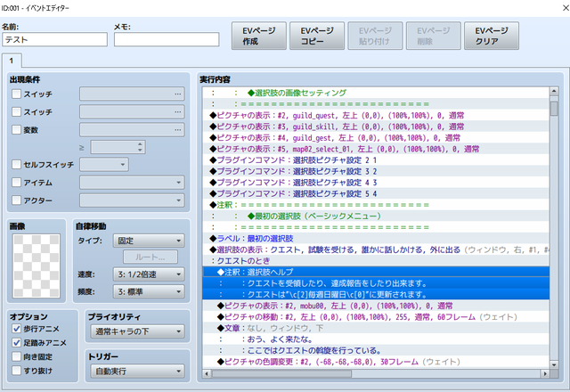Open the タイプ dropdown showing 固定

[x=149, y=241]
